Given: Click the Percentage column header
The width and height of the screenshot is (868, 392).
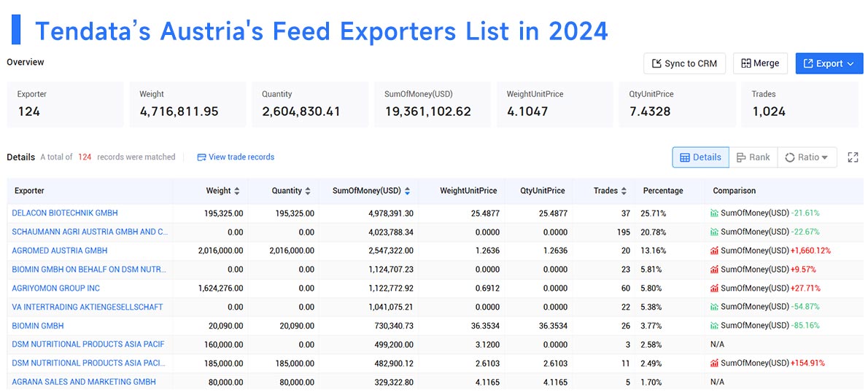Looking at the screenshot, I should click(663, 191).
